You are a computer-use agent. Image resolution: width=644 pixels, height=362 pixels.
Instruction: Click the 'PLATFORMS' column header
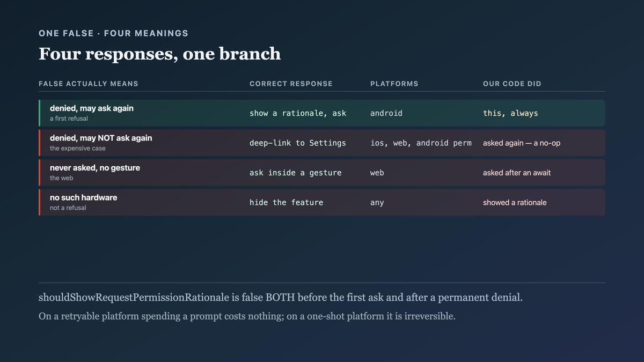tap(394, 84)
